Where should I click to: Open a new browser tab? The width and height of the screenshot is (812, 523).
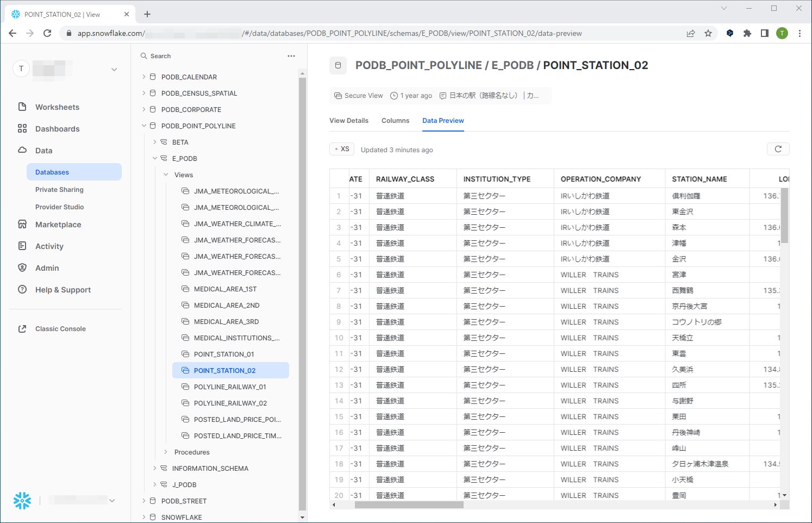[x=147, y=14]
